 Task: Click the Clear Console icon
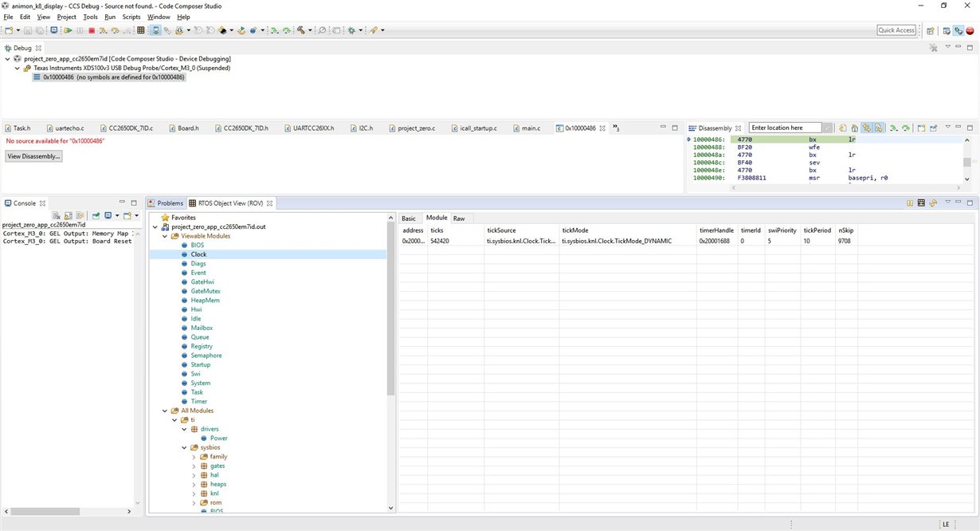click(57, 216)
